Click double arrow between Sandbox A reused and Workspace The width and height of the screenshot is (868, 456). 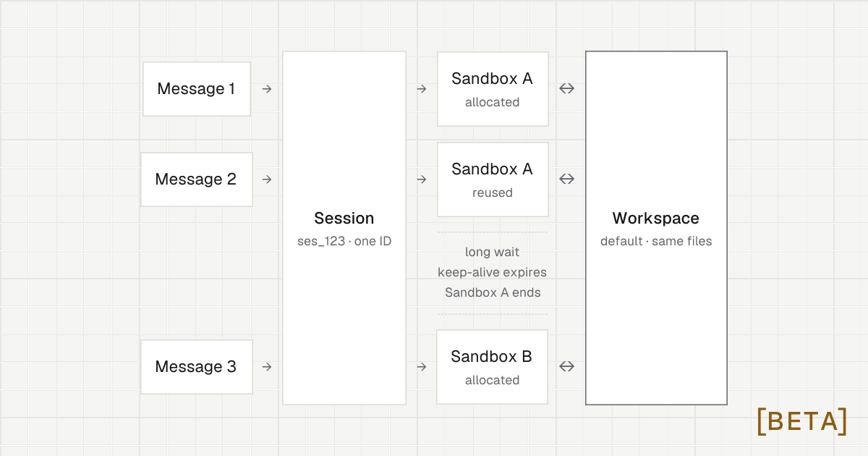(x=567, y=180)
